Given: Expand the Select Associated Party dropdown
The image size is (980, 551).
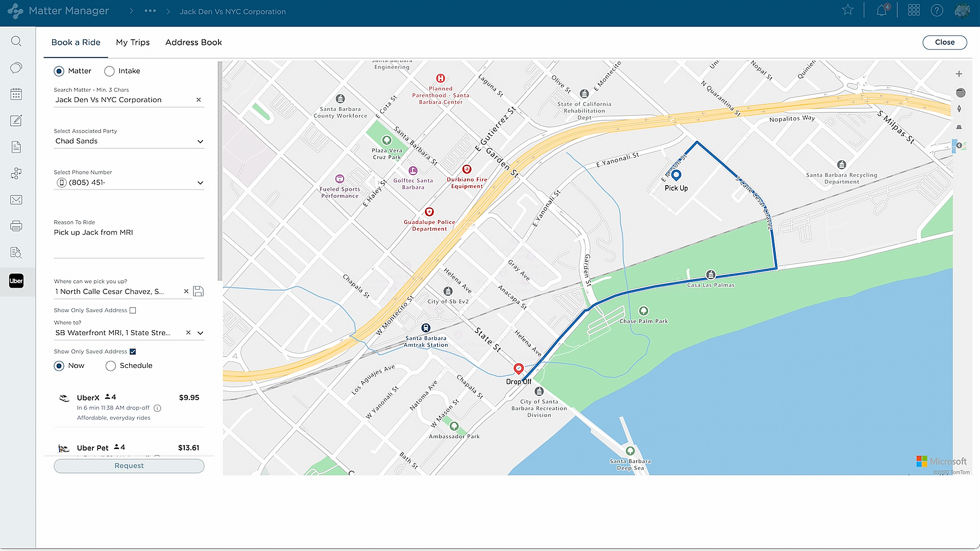Looking at the screenshot, I should pyautogui.click(x=200, y=141).
